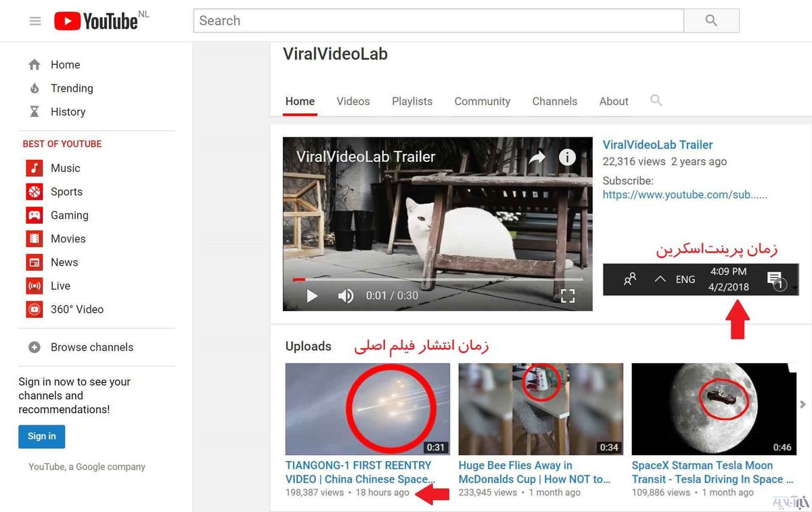Mute the trailer with the speaker icon
Image resolution: width=812 pixels, height=512 pixels.
(x=346, y=296)
